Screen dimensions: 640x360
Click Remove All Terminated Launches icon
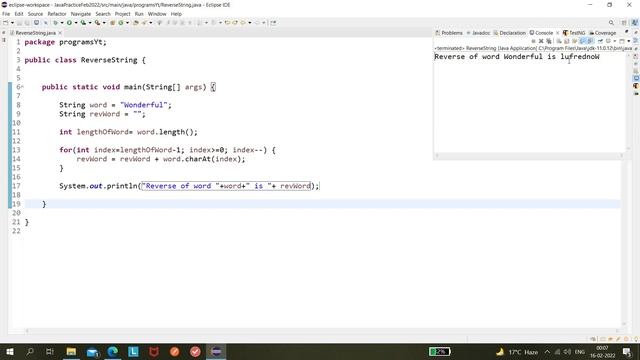point(549,41)
